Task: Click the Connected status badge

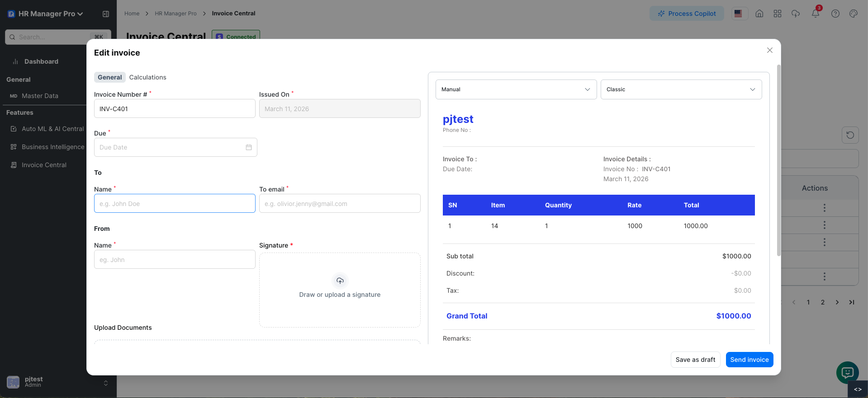Action: pos(236,36)
